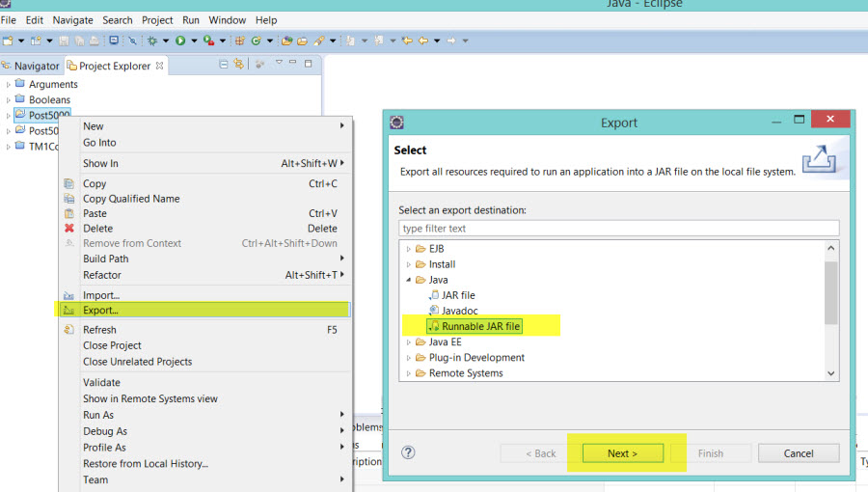Click the Debug bug icon

click(152, 41)
